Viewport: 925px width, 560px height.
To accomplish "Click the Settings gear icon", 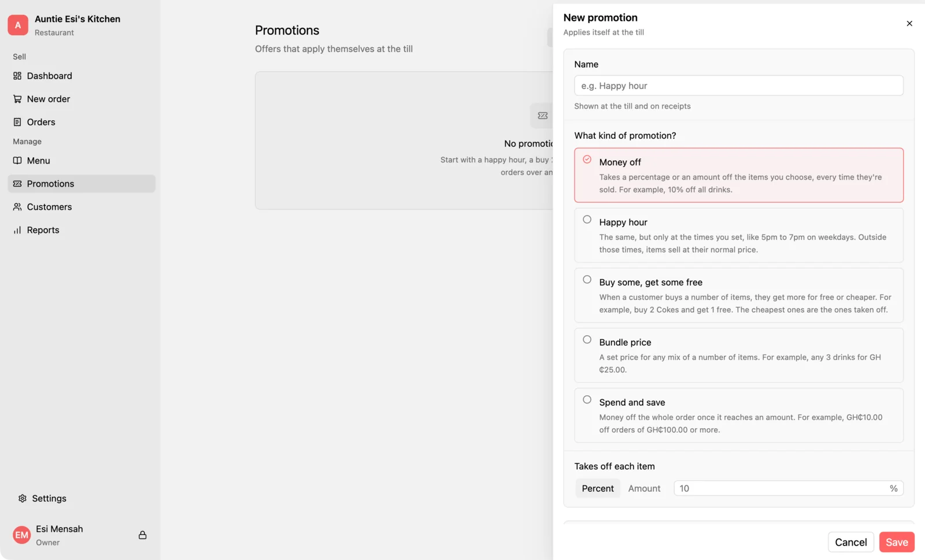I will pyautogui.click(x=23, y=498).
